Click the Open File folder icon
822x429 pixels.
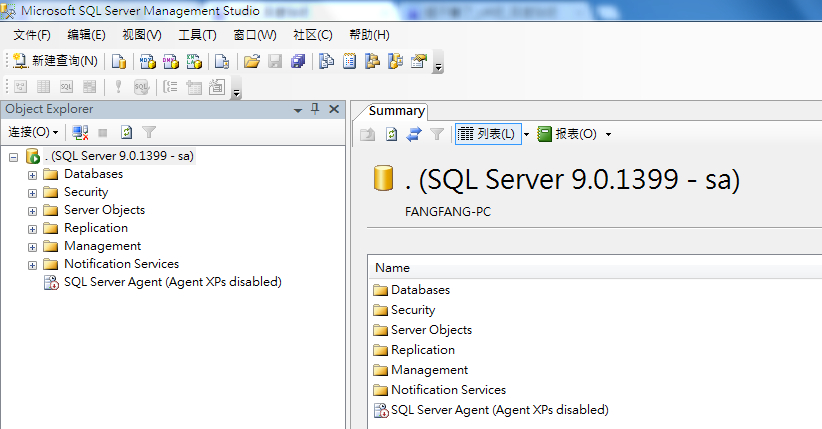tap(252, 61)
